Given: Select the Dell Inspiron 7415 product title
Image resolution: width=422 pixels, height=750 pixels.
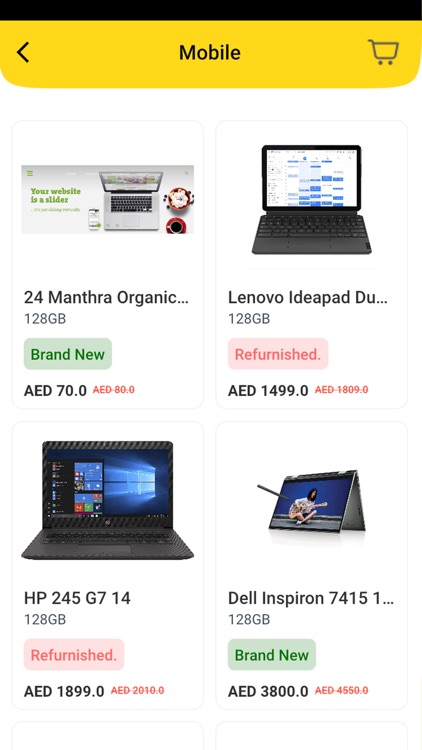Looking at the screenshot, I should tap(311, 598).
